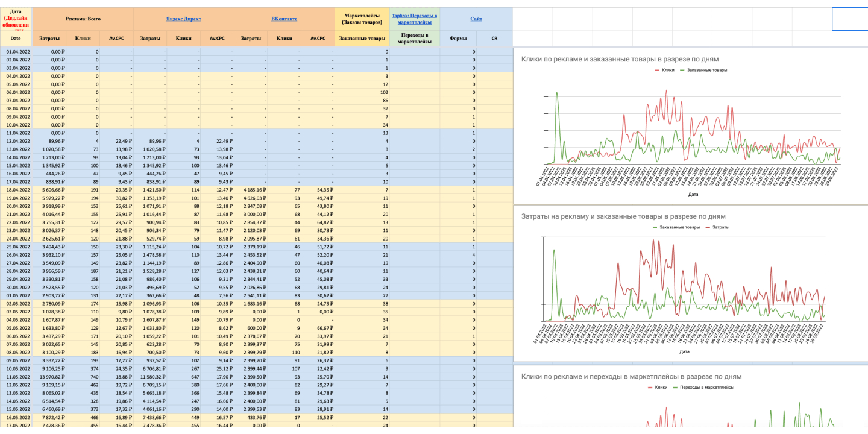Click the Затраты legend item in second chart
Screen dimensions: 868x434
(720, 227)
